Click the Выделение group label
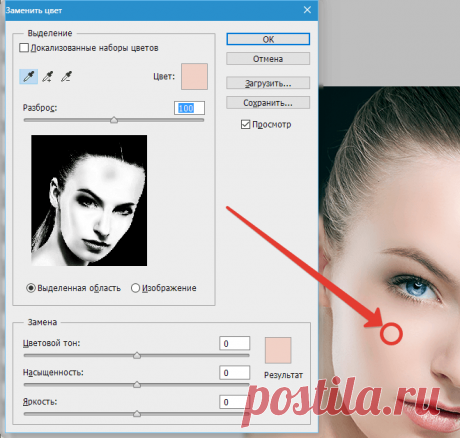The image size is (460, 438). point(50,33)
